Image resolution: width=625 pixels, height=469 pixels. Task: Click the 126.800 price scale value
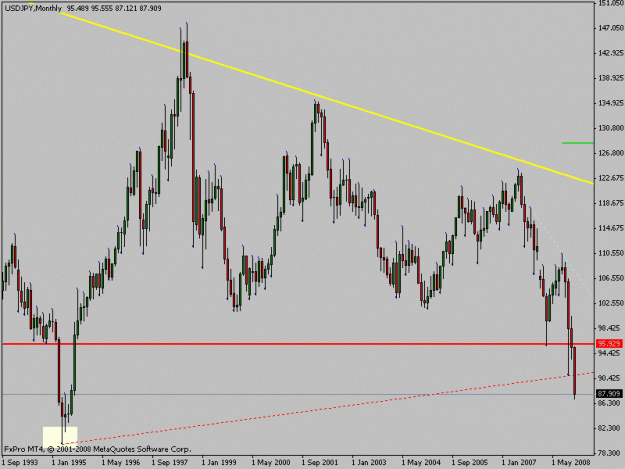(610, 153)
